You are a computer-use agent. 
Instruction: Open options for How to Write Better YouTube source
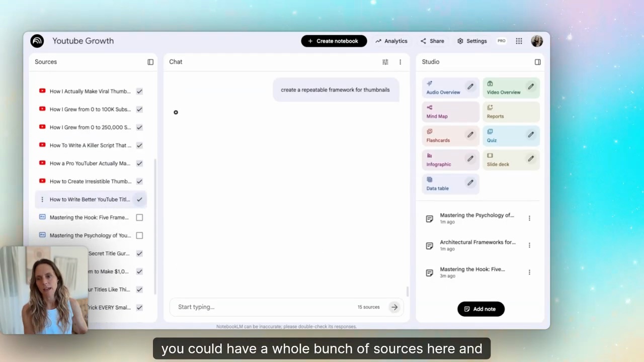[42, 200]
